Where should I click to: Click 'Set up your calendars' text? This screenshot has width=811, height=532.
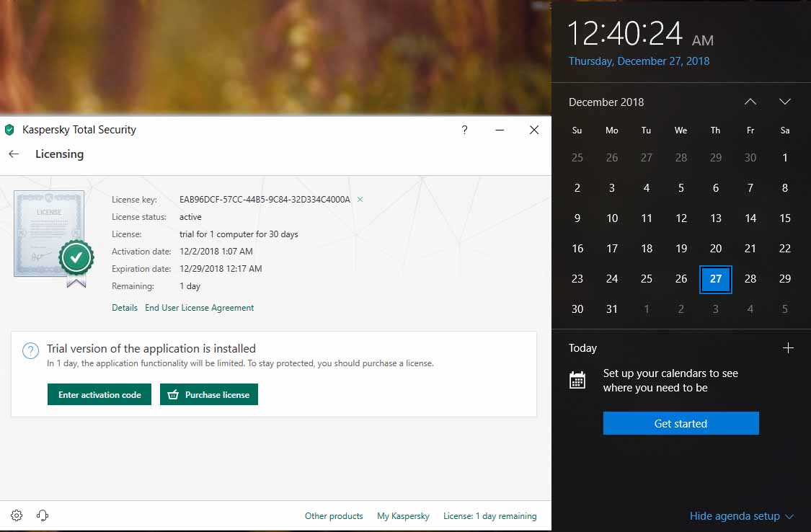coord(670,381)
